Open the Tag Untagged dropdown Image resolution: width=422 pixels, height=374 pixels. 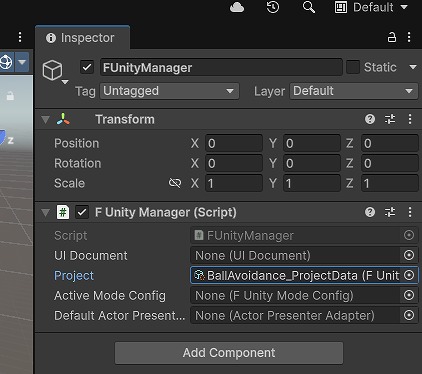pyautogui.click(x=169, y=91)
